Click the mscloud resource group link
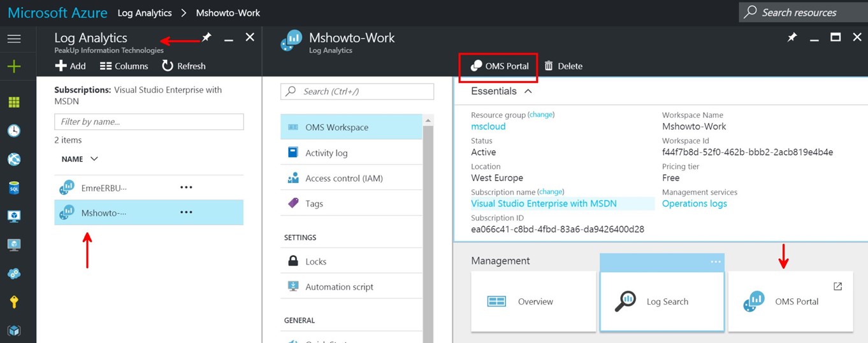Screen dimensions: 868x343 [x=488, y=126]
